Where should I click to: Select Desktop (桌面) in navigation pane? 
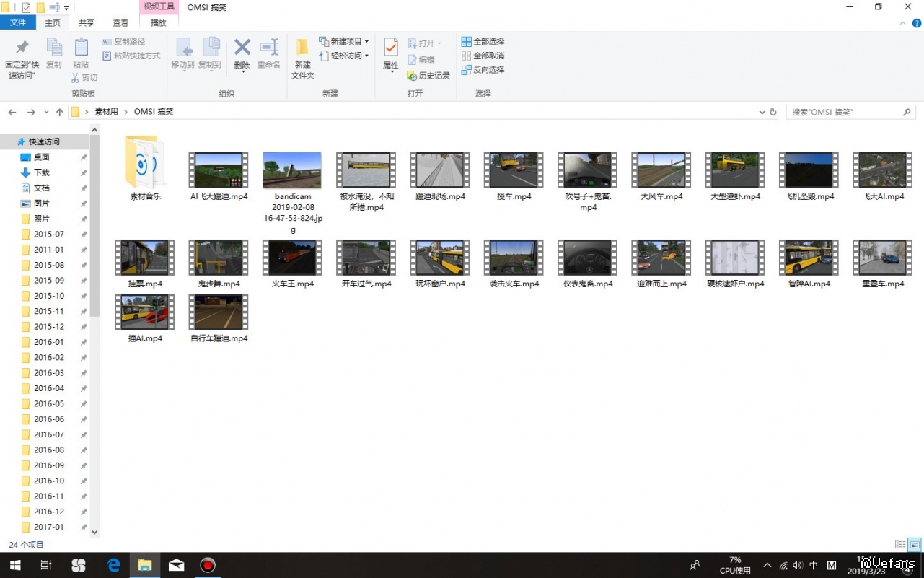coord(42,157)
